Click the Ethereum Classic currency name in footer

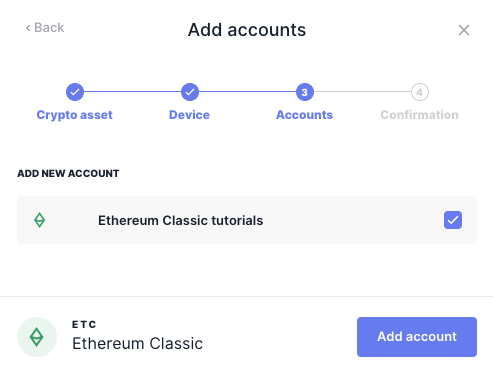tap(137, 343)
